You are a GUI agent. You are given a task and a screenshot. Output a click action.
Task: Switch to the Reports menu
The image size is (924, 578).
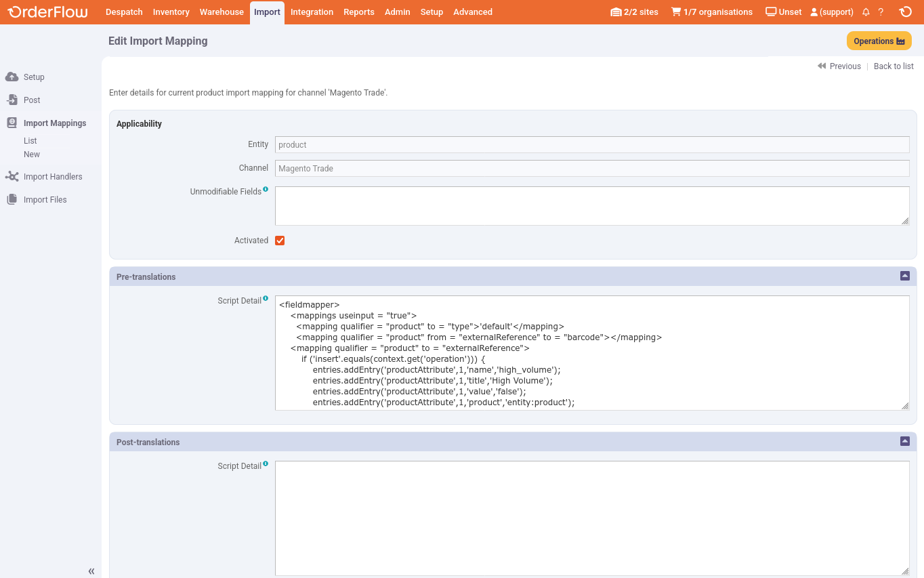359,12
